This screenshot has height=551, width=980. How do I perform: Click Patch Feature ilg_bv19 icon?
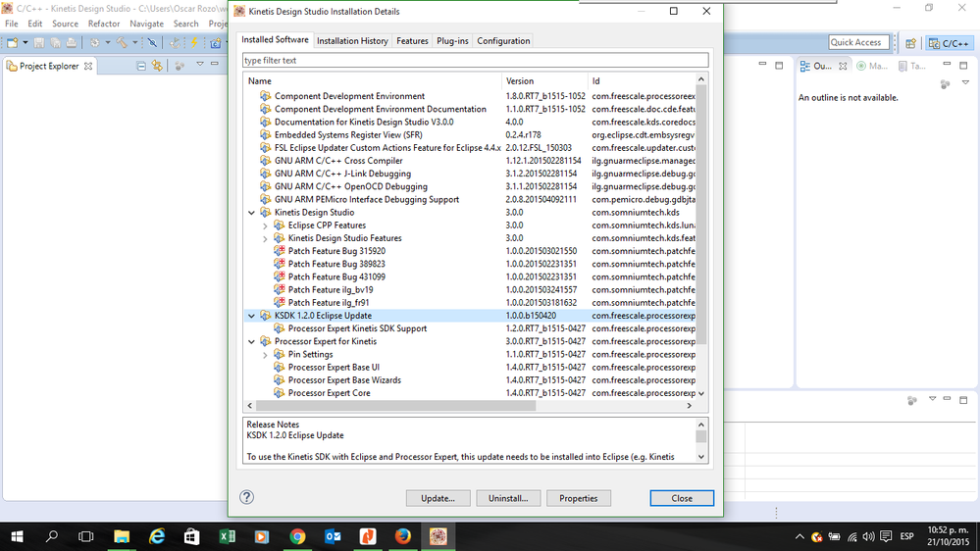280,289
